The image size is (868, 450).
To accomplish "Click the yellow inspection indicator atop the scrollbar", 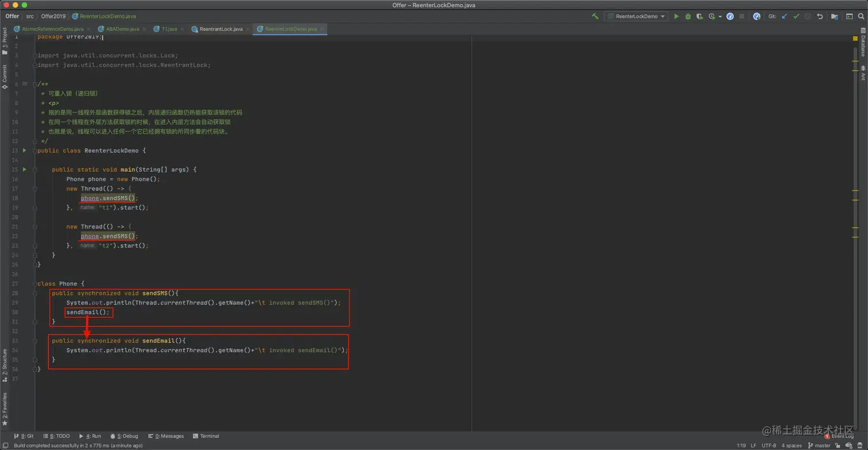I will pos(855,39).
